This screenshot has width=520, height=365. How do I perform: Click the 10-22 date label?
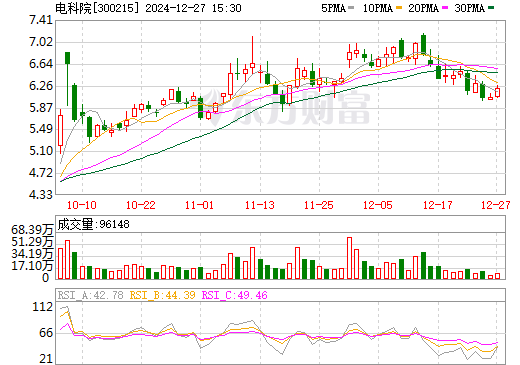click(x=141, y=205)
